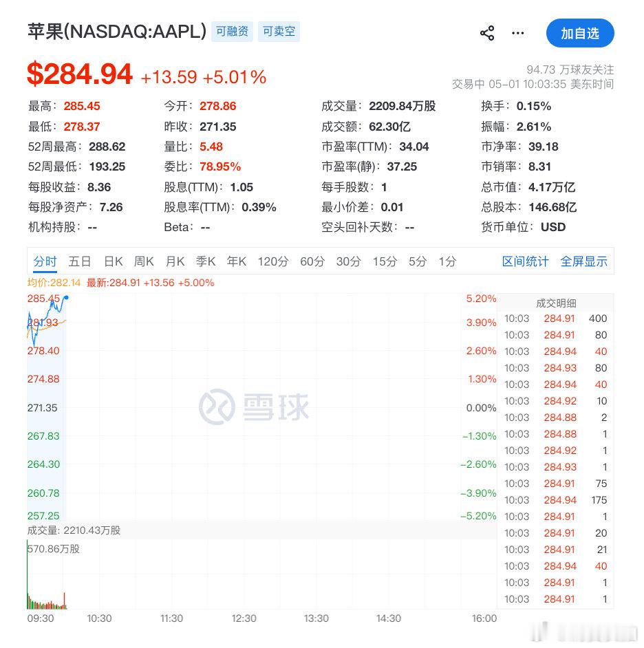Image resolution: width=644 pixels, height=648 pixels.
Task: Click the 成交量 value 2209.84万股
Action: pyautogui.click(x=402, y=106)
